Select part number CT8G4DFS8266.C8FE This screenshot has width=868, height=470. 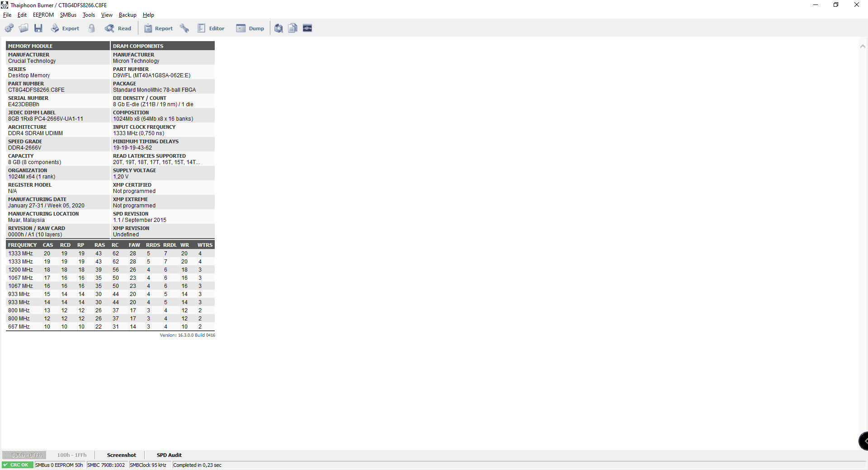tap(36, 90)
